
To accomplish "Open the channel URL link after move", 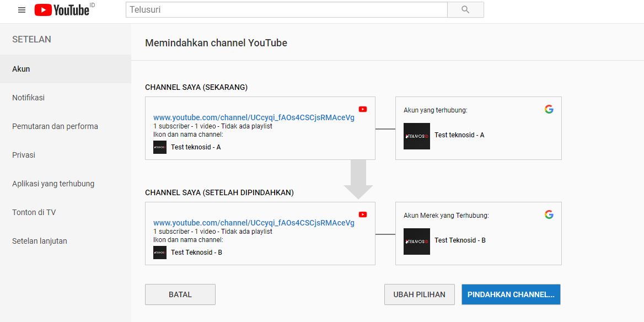I will click(x=254, y=223).
